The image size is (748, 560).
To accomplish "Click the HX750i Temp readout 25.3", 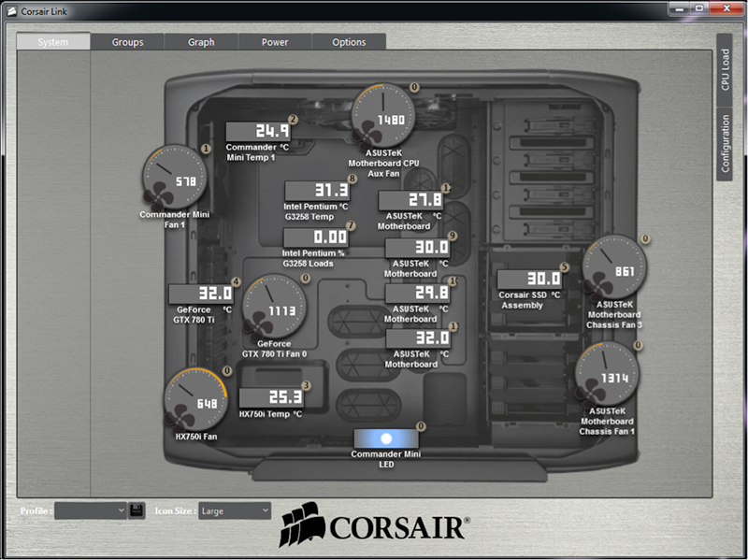I will (272, 397).
